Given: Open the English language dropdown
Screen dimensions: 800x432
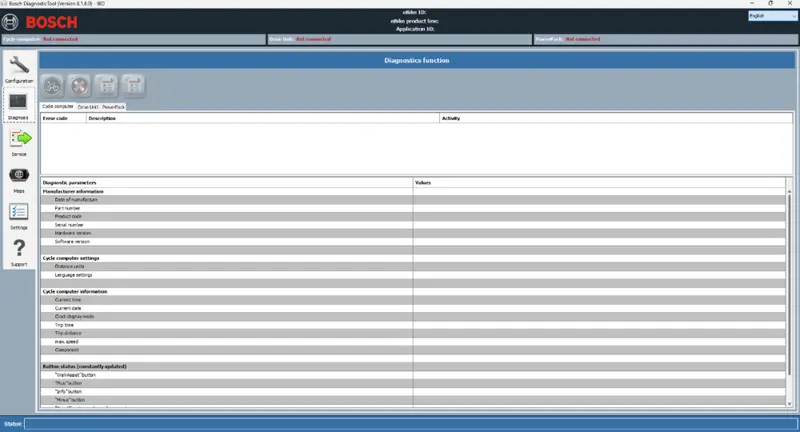Looking at the screenshot, I should pos(772,16).
